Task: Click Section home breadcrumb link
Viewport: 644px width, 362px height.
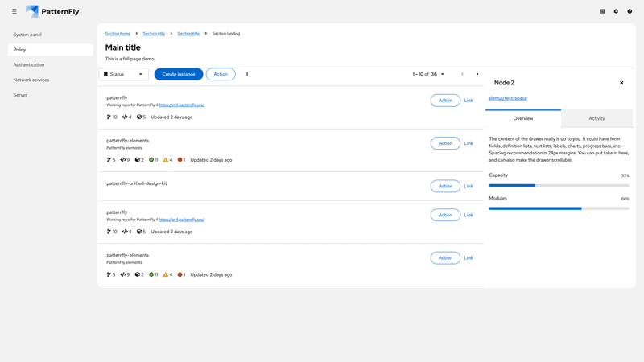Action: pos(118,34)
